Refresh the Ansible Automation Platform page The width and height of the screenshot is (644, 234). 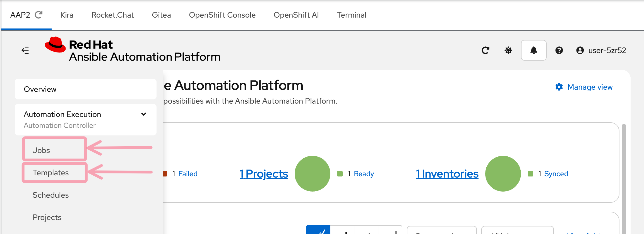click(485, 50)
